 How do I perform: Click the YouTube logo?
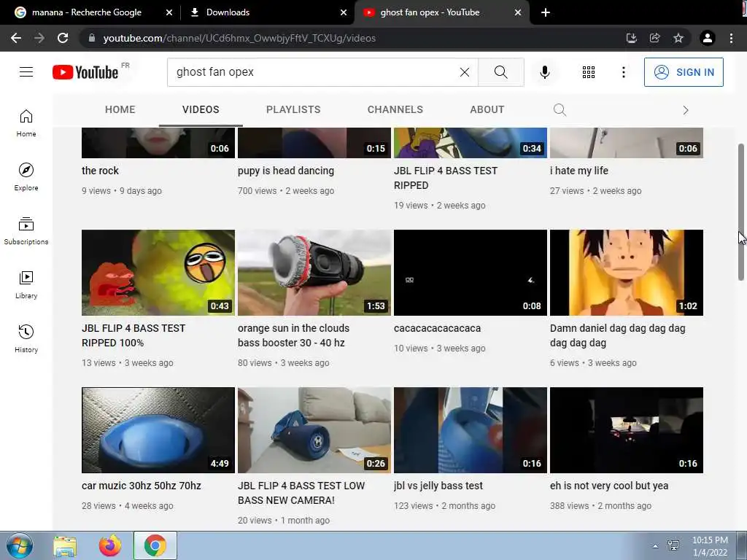point(85,72)
